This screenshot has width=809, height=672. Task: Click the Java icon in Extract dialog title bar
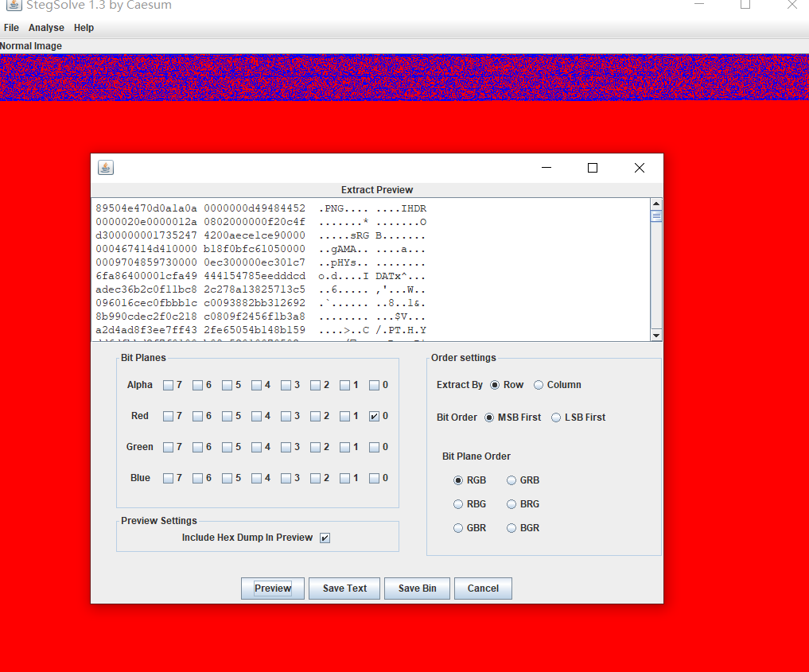click(x=106, y=168)
